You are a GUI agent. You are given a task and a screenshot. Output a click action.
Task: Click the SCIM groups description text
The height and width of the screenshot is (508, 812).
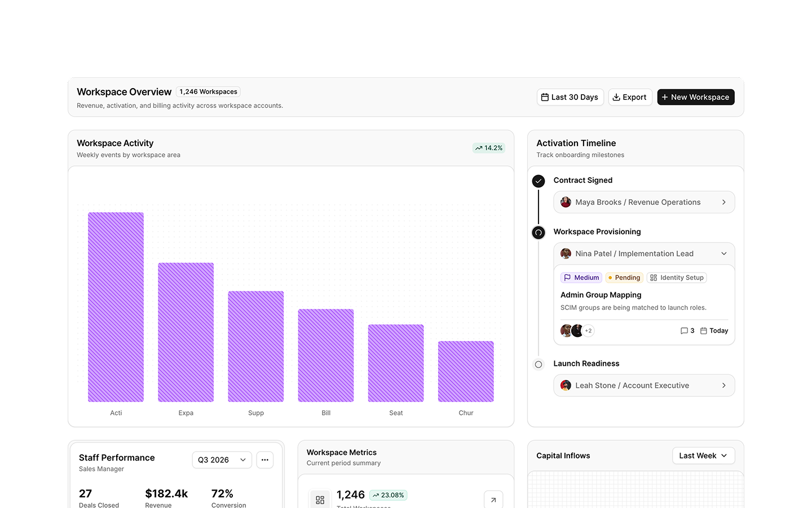click(x=633, y=308)
